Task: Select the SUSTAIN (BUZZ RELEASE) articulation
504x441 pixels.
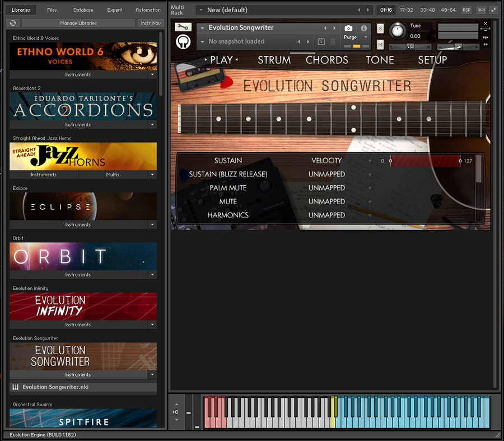Action: 228,175
